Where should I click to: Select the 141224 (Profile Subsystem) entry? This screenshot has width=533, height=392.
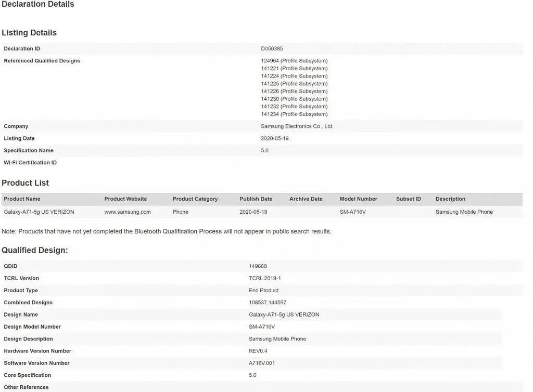click(x=294, y=76)
